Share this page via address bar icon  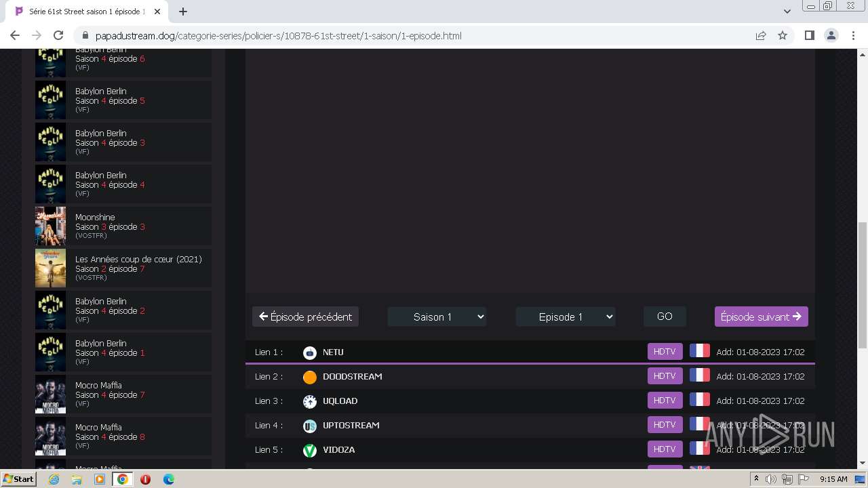761,35
